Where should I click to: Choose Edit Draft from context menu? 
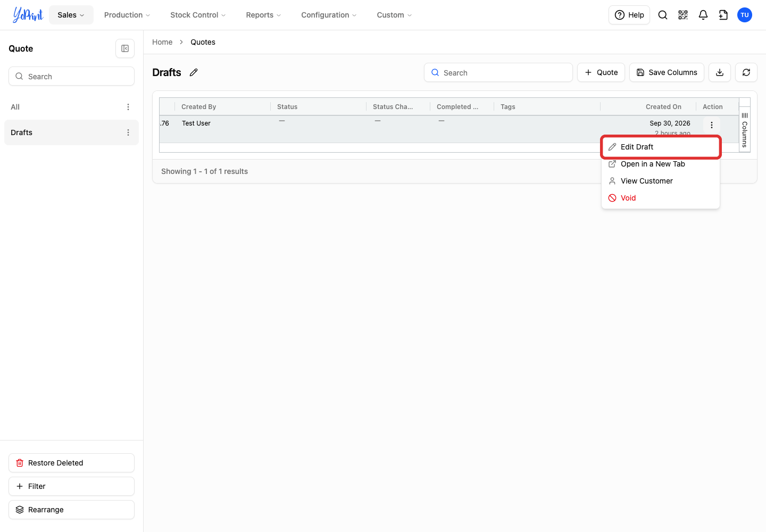[x=661, y=147]
